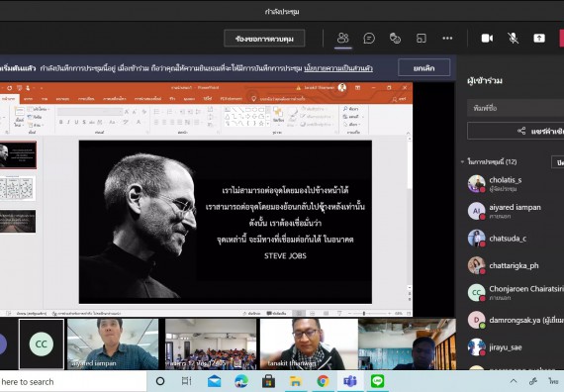564x392 pixels.
Task: Open Mail app from taskbar
Action: pos(214,381)
